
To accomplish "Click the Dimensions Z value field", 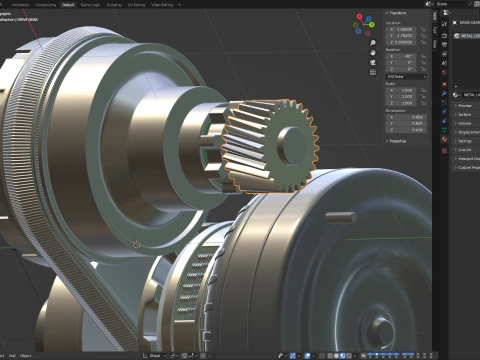I will pos(406,130).
